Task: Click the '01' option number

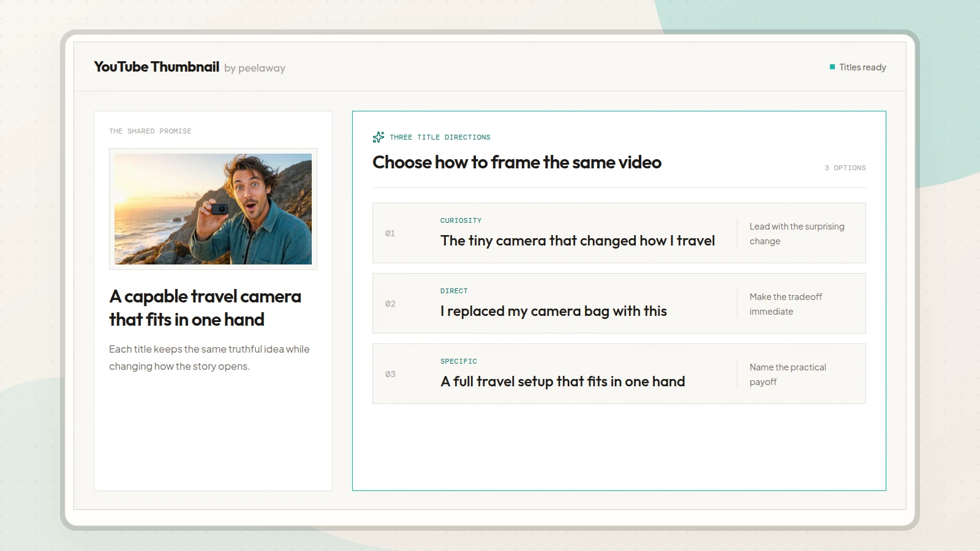Action: (x=390, y=233)
